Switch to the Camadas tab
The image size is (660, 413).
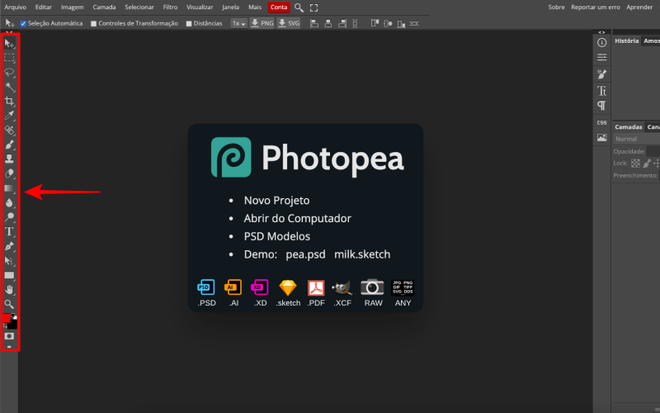tap(628, 127)
